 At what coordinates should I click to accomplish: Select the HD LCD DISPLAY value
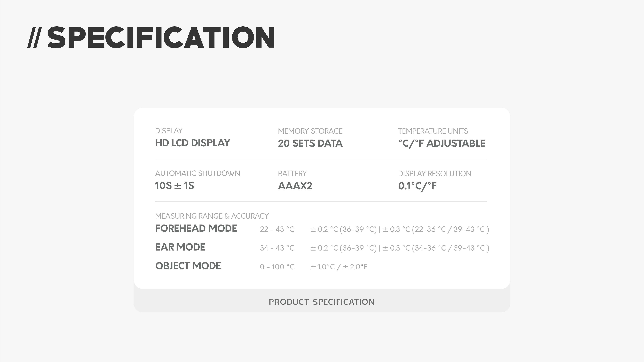pos(193,143)
